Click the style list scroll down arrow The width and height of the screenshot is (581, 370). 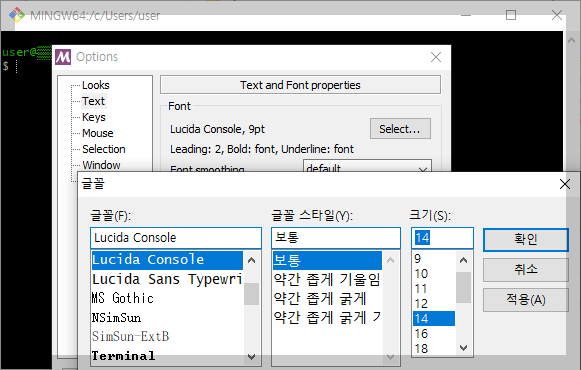[390, 357]
